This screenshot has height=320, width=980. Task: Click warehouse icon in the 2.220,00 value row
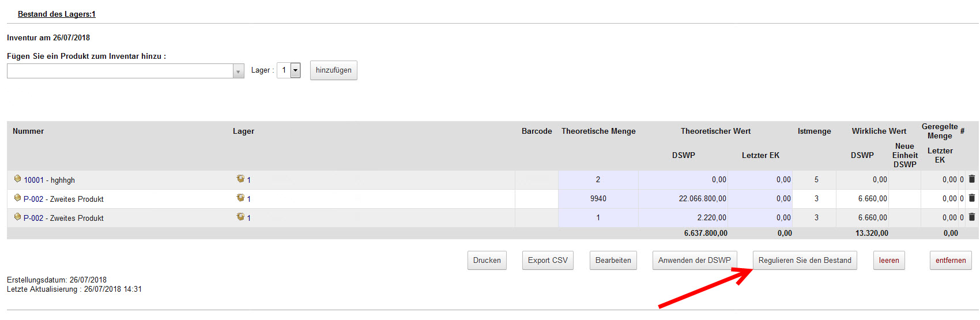(240, 217)
